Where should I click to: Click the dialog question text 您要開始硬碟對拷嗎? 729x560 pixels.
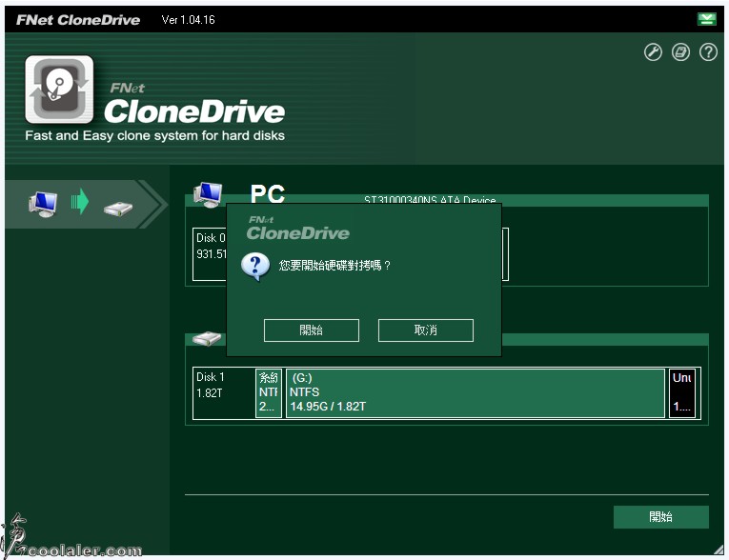[x=334, y=266]
